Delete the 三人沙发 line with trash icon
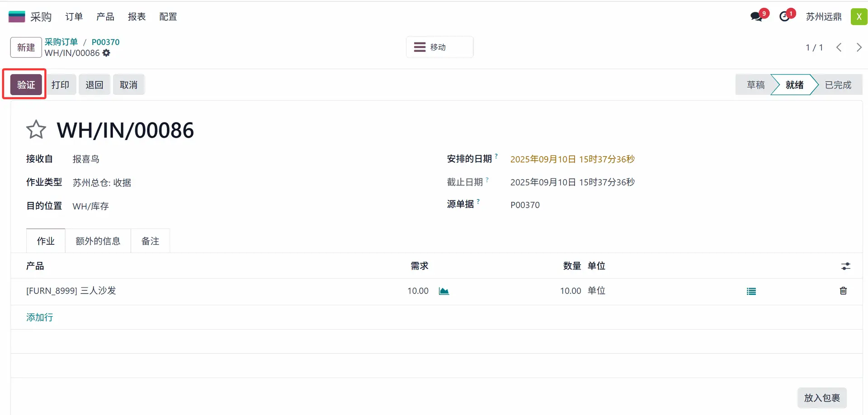Image resolution: width=868 pixels, height=415 pixels. pos(843,291)
